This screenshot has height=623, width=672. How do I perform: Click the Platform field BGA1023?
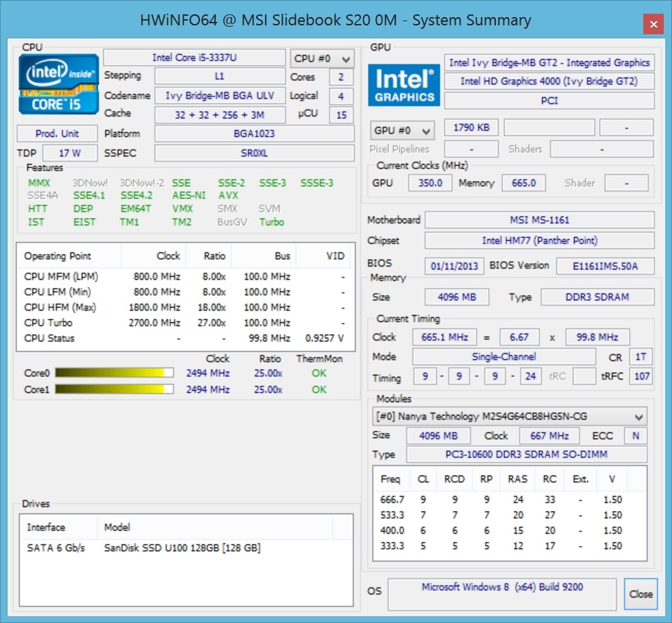[255, 134]
